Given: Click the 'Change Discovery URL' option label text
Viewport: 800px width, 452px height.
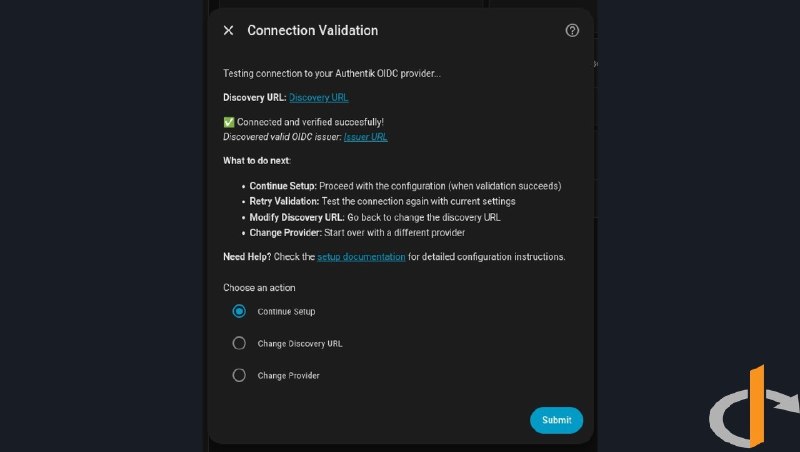Looking at the screenshot, I should coord(299,344).
